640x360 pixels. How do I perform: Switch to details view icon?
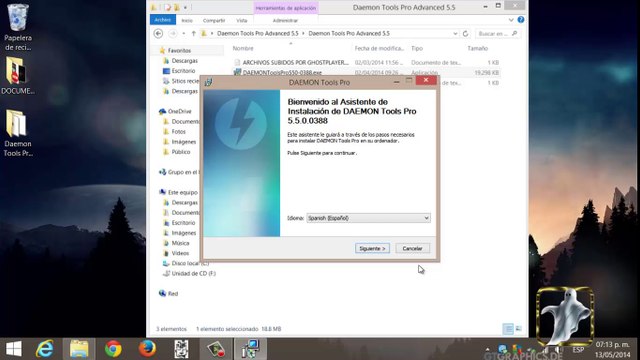click(x=508, y=329)
